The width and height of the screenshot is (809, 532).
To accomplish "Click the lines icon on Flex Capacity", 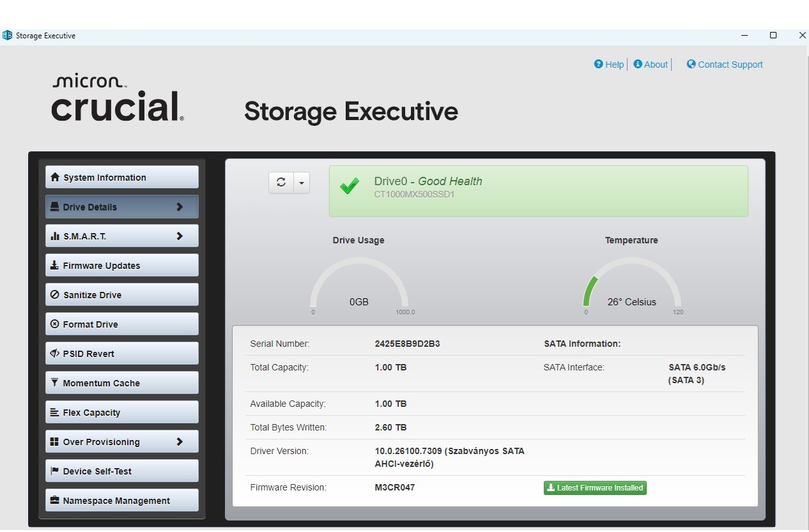I will 55,413.
